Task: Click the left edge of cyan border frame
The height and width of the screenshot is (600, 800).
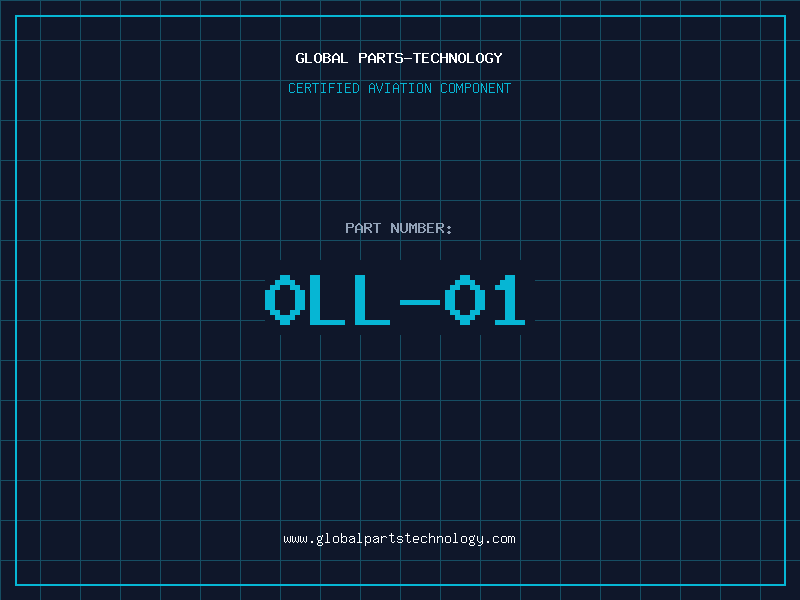Action: (x=16, y=300)
